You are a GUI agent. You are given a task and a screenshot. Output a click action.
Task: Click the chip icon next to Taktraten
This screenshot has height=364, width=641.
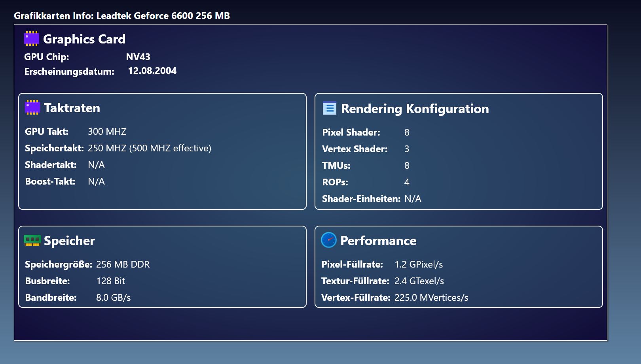tap(32, 108)
